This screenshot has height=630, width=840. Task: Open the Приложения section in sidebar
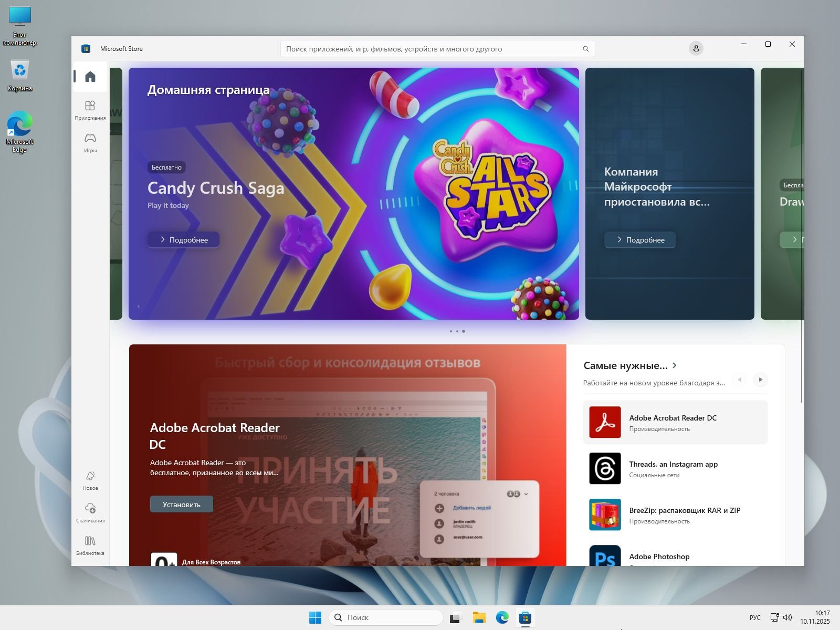(90, 110)
